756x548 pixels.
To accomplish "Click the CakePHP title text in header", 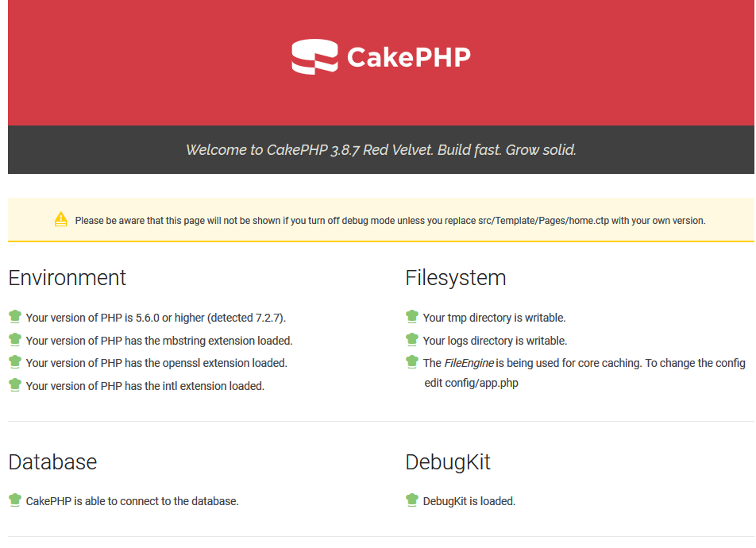I will (x=409, y=57).
